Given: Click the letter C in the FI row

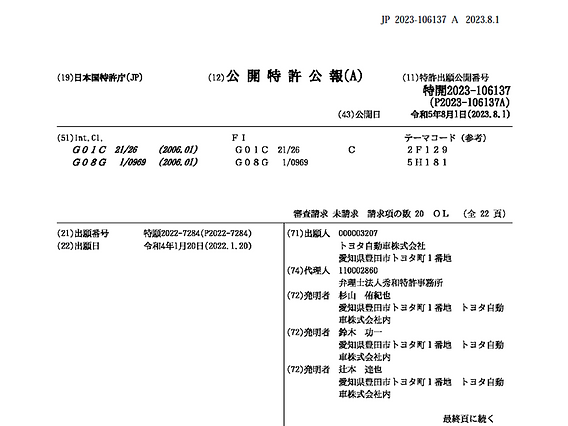Looking at the screenshot, I should (x=352, y=150).
